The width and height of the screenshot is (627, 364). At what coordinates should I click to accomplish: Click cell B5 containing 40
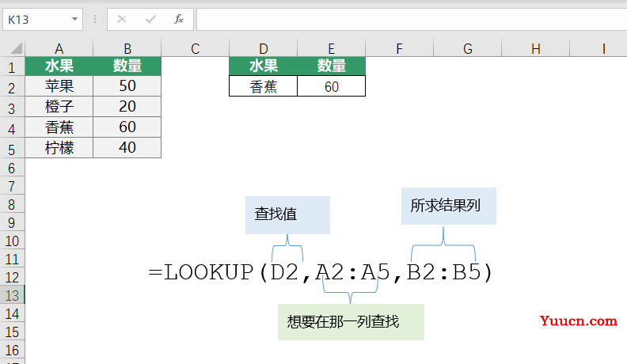127,148
